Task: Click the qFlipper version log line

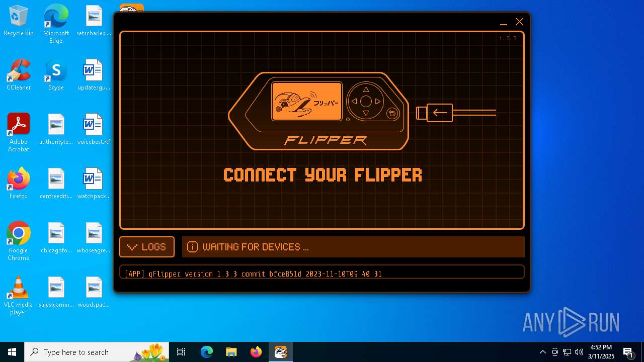Action: coord(253,274)
